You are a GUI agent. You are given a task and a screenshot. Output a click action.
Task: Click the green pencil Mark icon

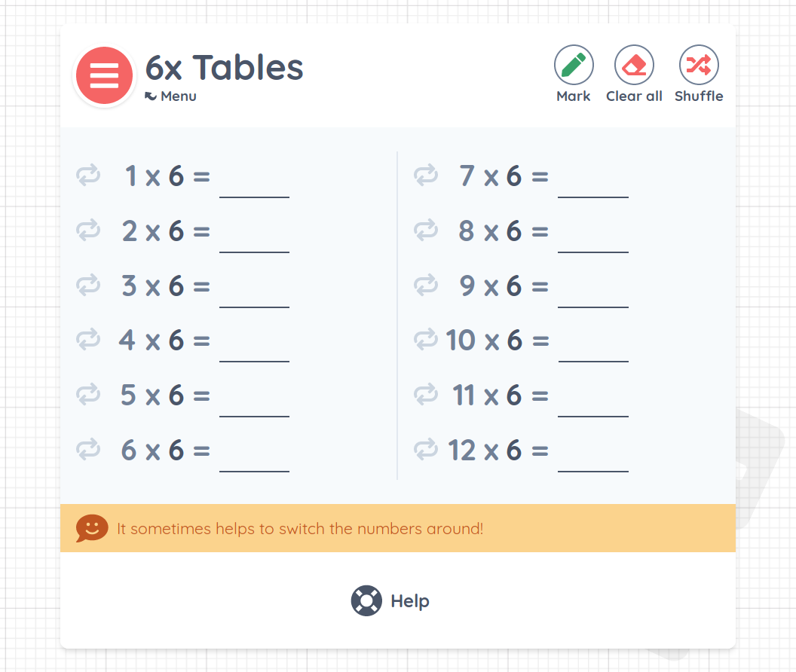[x=574, y=65]
